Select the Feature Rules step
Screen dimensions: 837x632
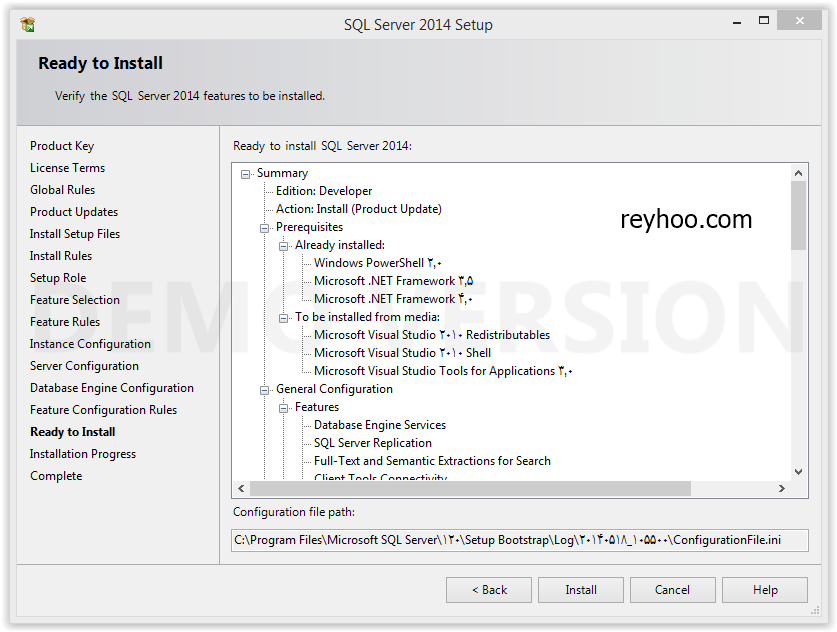pos(65,322)
